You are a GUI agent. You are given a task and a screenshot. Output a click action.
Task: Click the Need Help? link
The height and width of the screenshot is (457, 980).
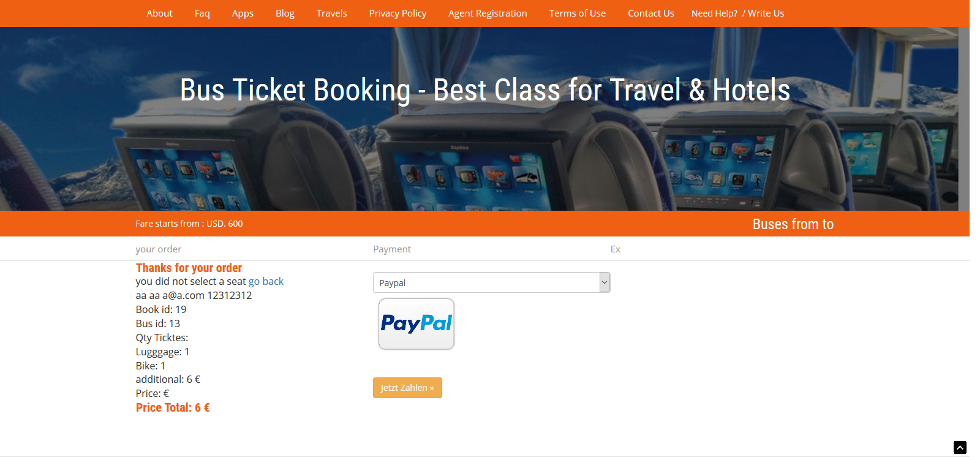pyautogui.click(x=714, y=13)
